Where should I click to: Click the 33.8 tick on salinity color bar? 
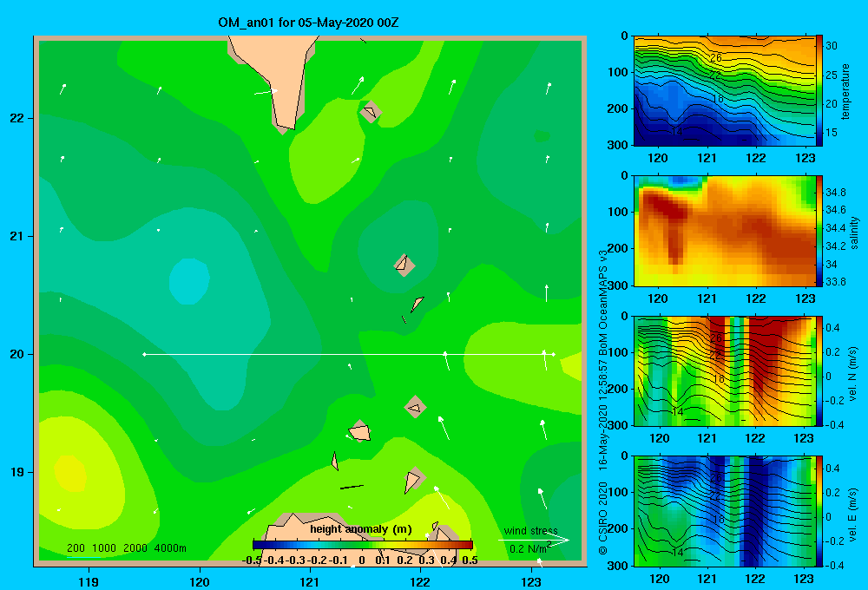coord(836,282)
